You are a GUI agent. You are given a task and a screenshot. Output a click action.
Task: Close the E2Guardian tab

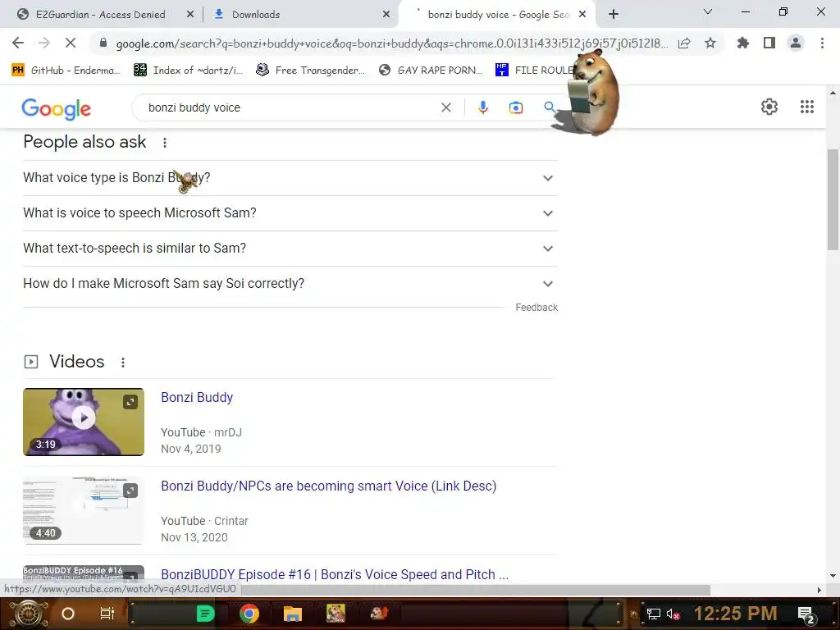click(x=190, y=15)
